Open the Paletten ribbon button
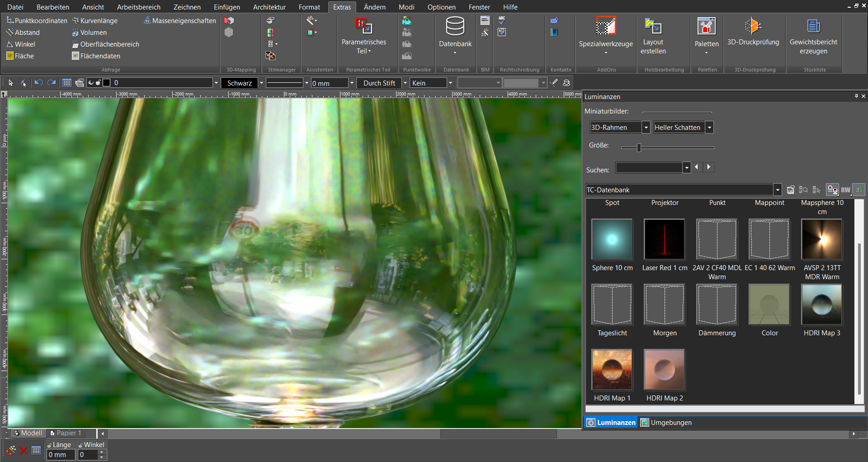This screenshot has width=868, height=462. pyautogui.click(x=707, y=36)
